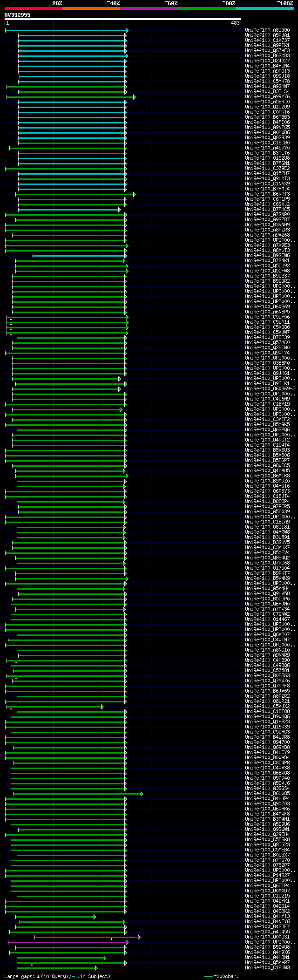Click the Large gaps legend text
The height and width of the screenshot is (980, 298).
[x=57, y=976]
